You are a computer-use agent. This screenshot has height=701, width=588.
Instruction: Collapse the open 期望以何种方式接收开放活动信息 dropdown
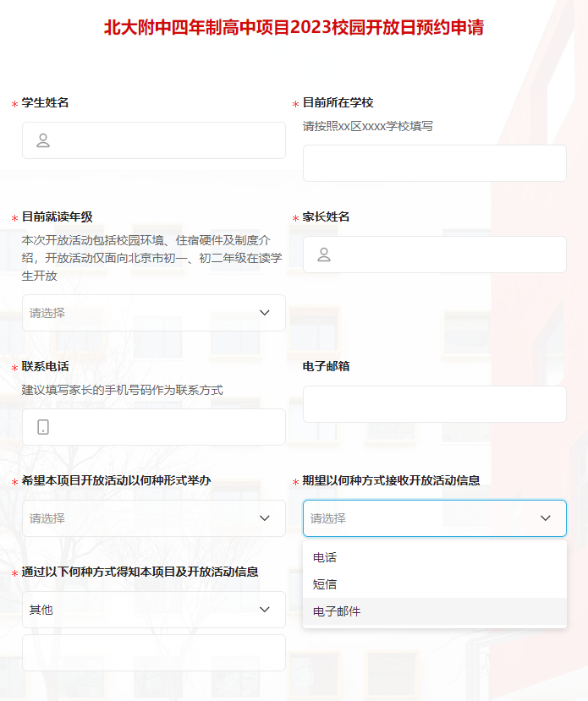click(x=423, y=518)
